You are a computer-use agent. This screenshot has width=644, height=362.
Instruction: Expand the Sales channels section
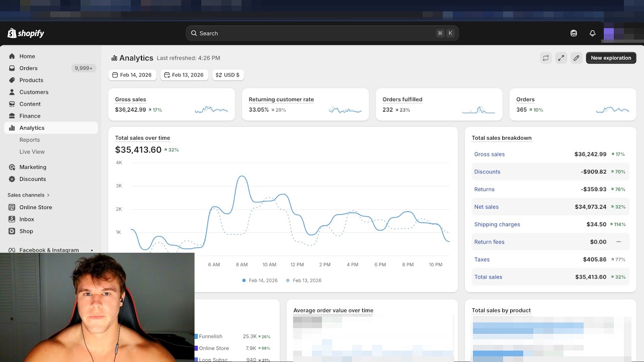coord(29,195)
